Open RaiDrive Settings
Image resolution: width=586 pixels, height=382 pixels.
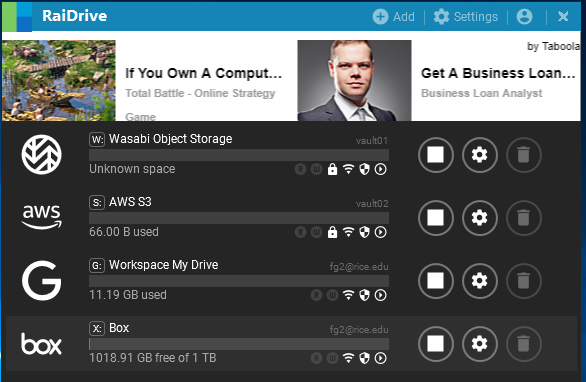466,16
